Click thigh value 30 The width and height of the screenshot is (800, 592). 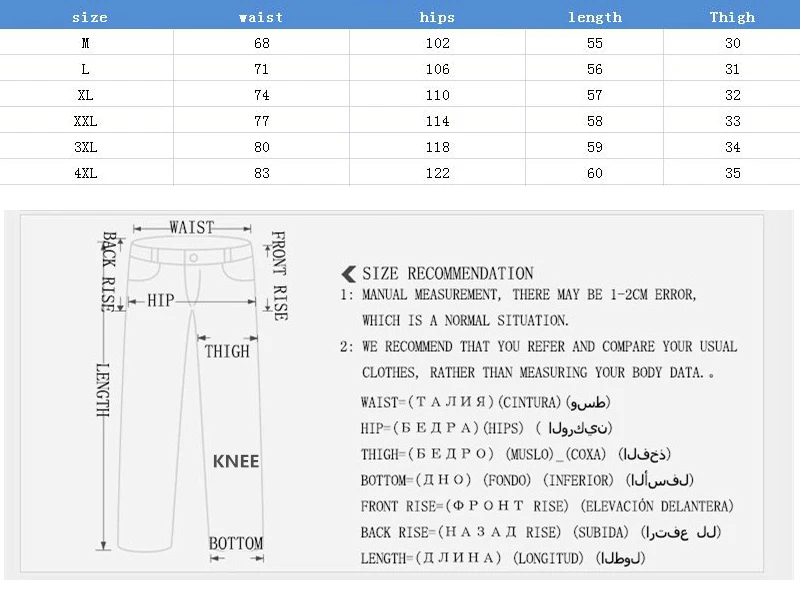point(733,43)
